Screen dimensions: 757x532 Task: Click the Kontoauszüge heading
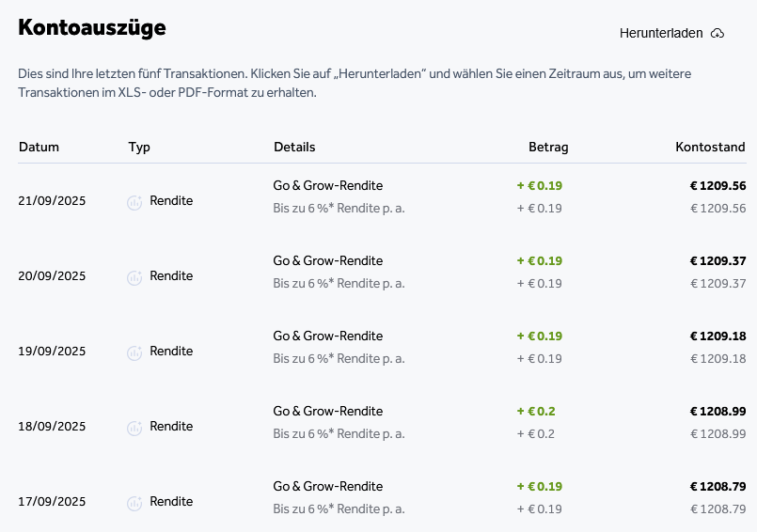pos(92,28)
